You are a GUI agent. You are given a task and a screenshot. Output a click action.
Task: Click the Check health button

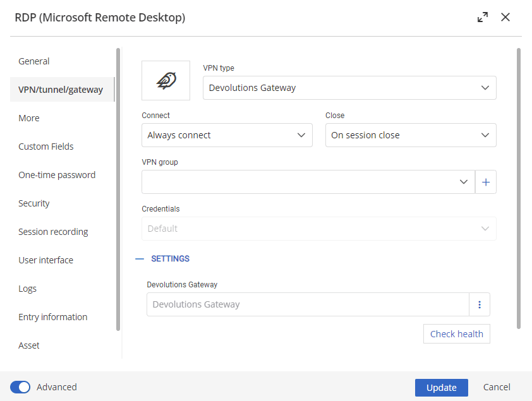pos(456,334)
